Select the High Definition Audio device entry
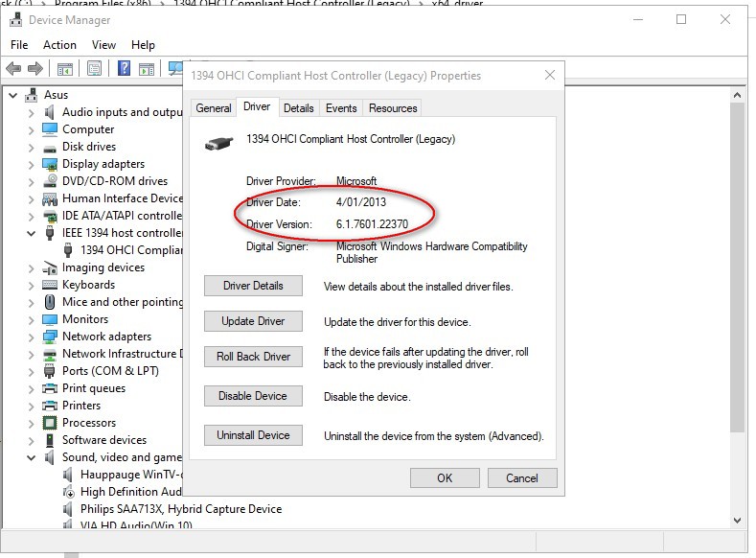Viewport: 756px width, 558px height. tap(130, 492)
